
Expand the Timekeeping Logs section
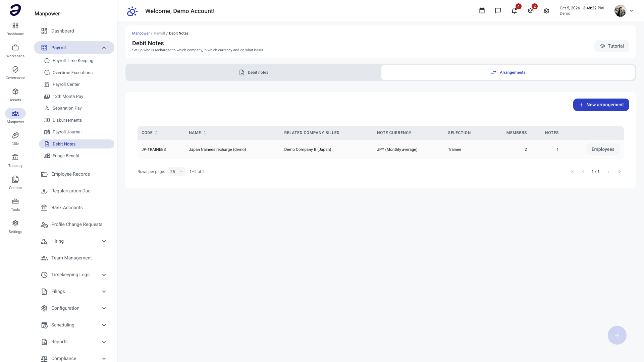[104, 275]
